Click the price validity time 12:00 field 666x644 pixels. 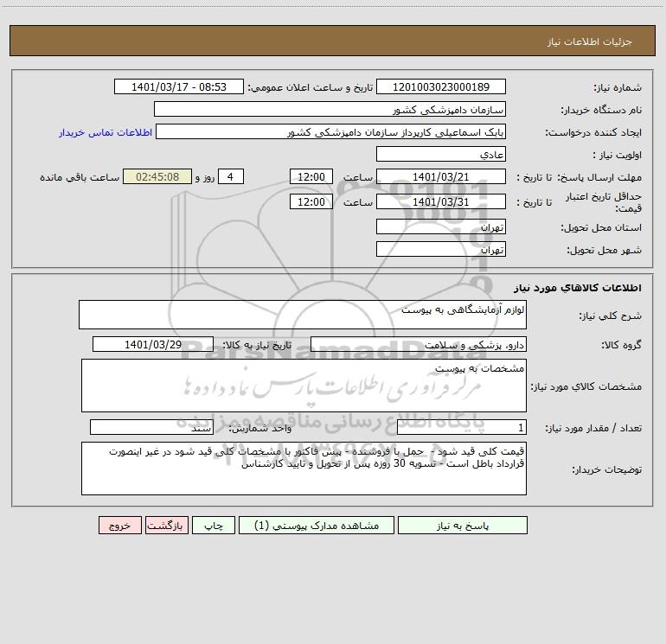pos(311,201)
